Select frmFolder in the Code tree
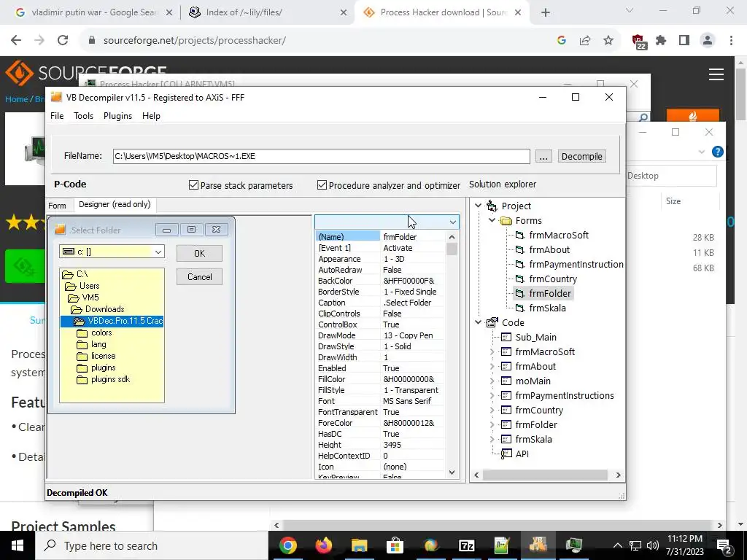The image size is (747, 560). tap(536, 425)
